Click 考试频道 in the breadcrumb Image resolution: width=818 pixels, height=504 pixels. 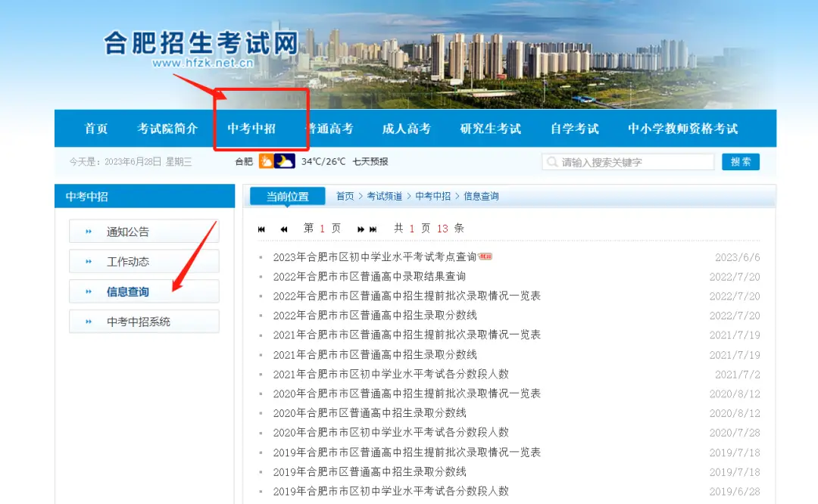point(384,196)
